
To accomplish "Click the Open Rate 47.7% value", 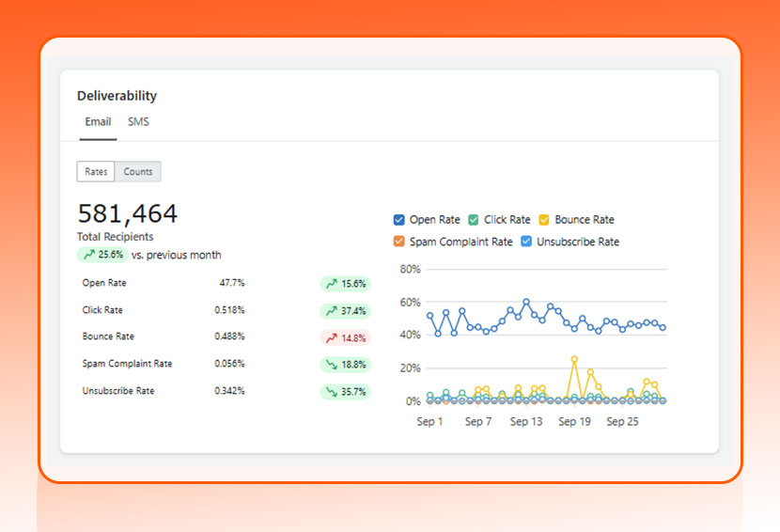I will [232, 283].
